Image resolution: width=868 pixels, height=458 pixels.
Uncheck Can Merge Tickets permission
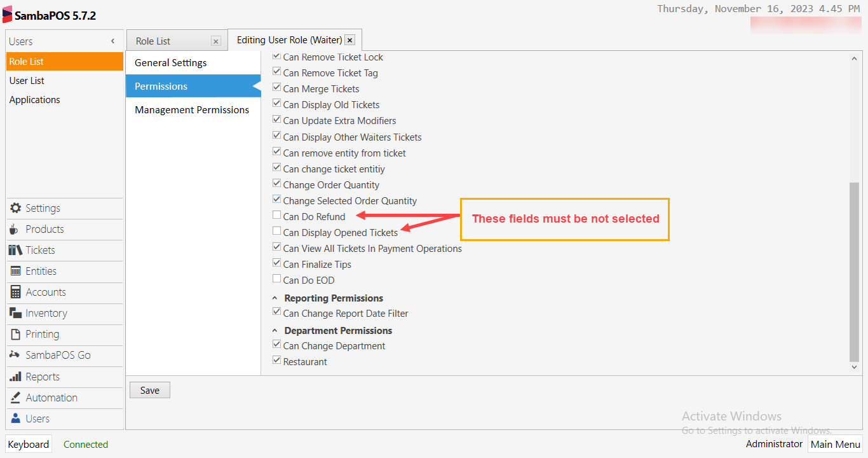(x=276, y=87)
